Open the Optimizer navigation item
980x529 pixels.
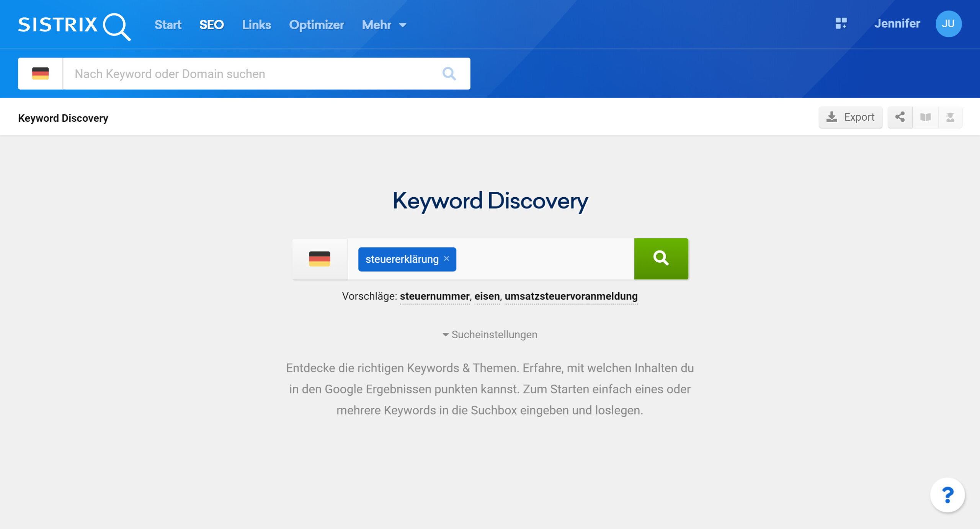point(316,25)
